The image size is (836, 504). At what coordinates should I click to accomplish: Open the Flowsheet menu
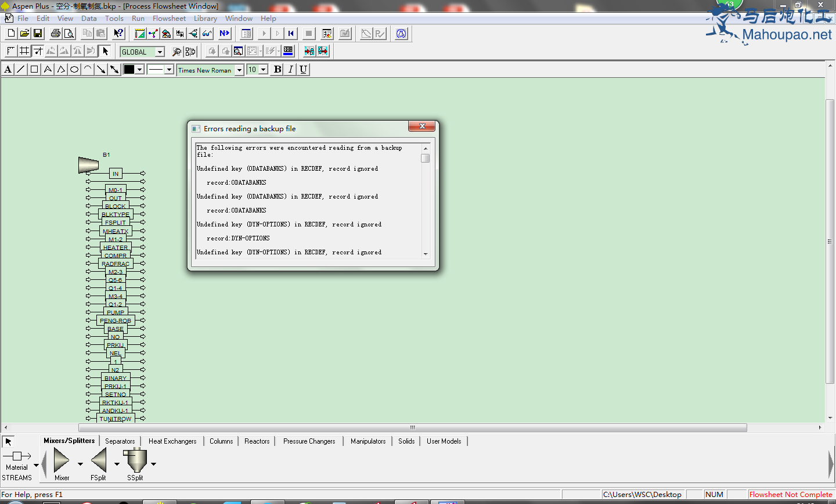point(170,19)
